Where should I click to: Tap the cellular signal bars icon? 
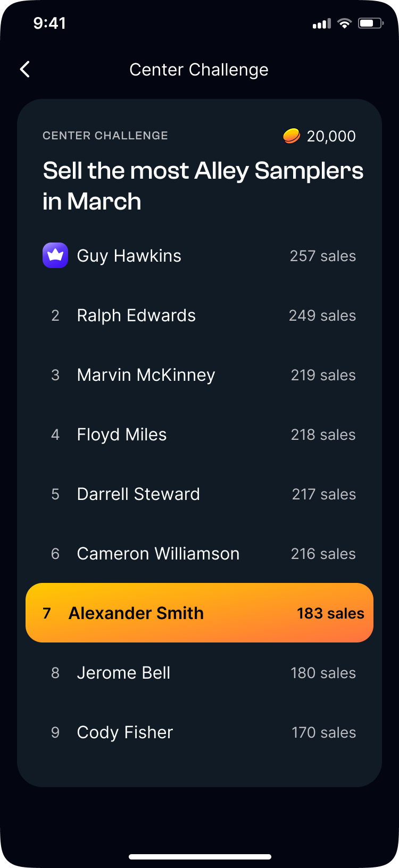coord(321,24)
